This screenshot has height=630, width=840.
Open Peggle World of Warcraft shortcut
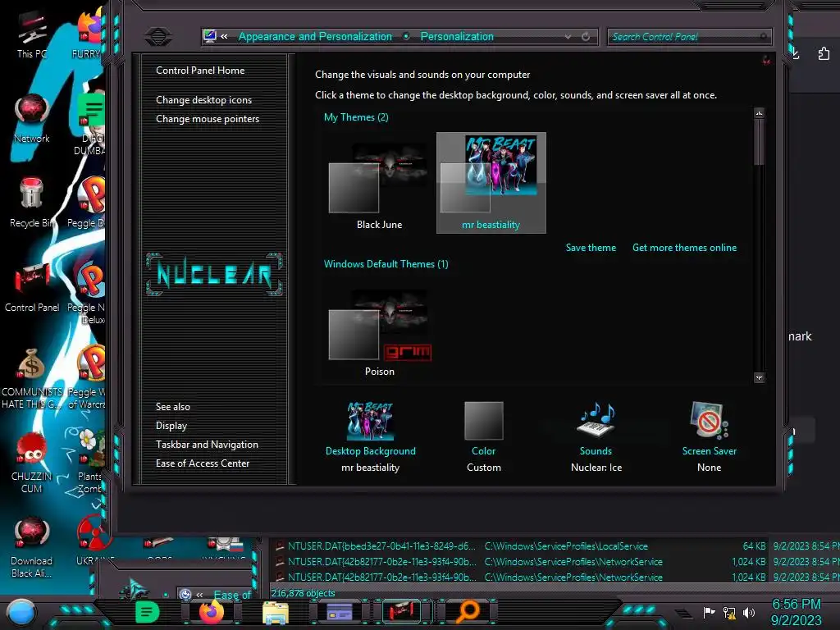point(89,377)
